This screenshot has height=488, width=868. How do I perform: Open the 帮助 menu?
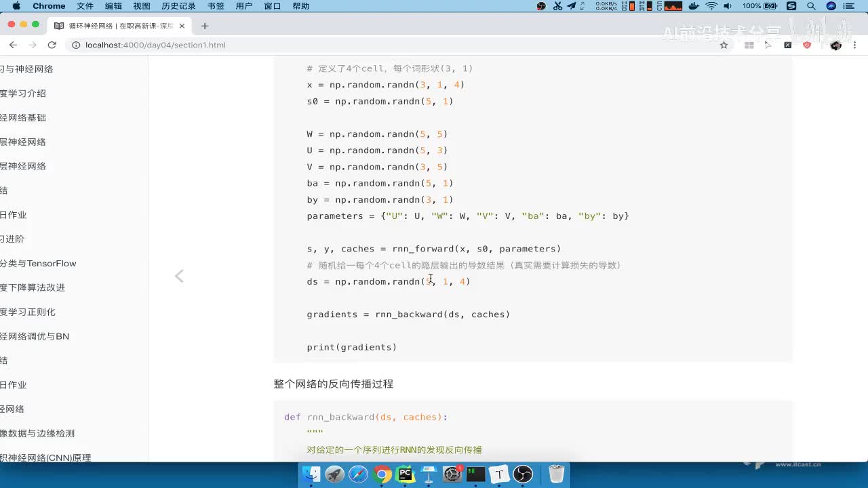pos(300,6)
